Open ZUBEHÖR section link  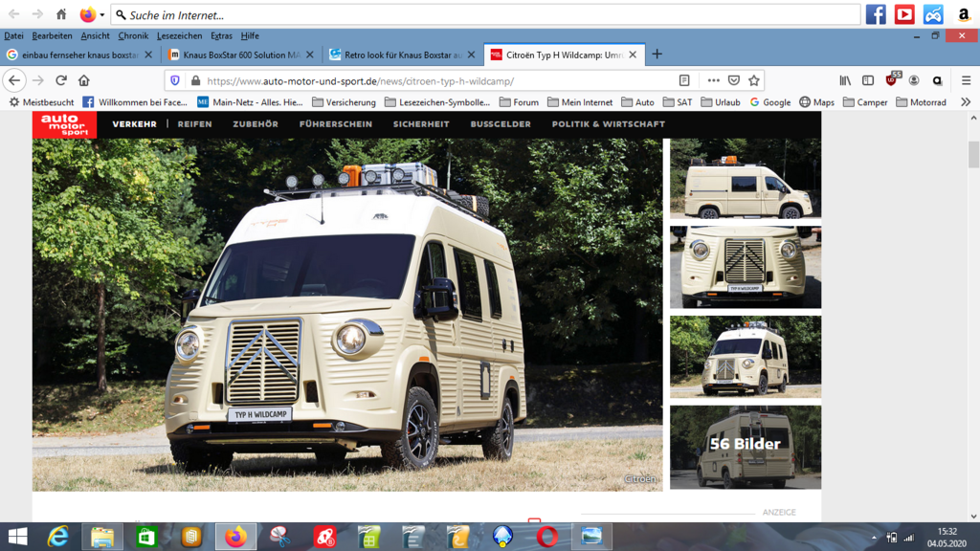pyautogui.click(x=256, y=123)
